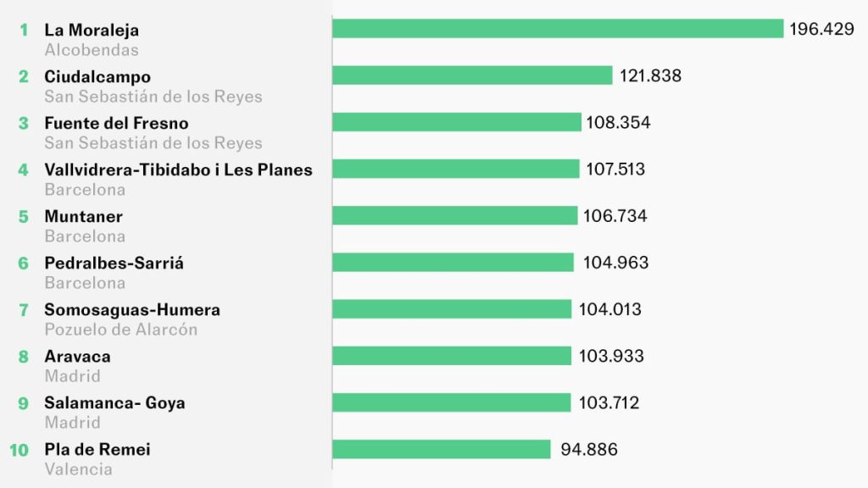Click the 106.734 value label
Screen dimensions: 868x488
click(x=615, y=216)
